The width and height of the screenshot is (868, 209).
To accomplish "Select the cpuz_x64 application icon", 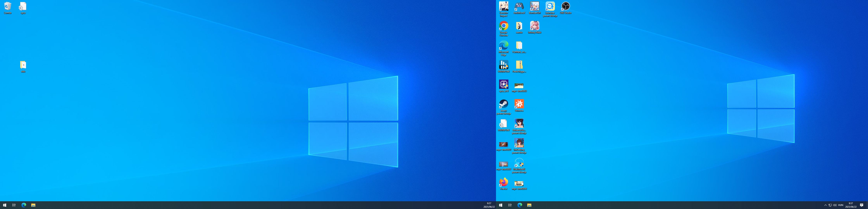I will coord(504,86).
